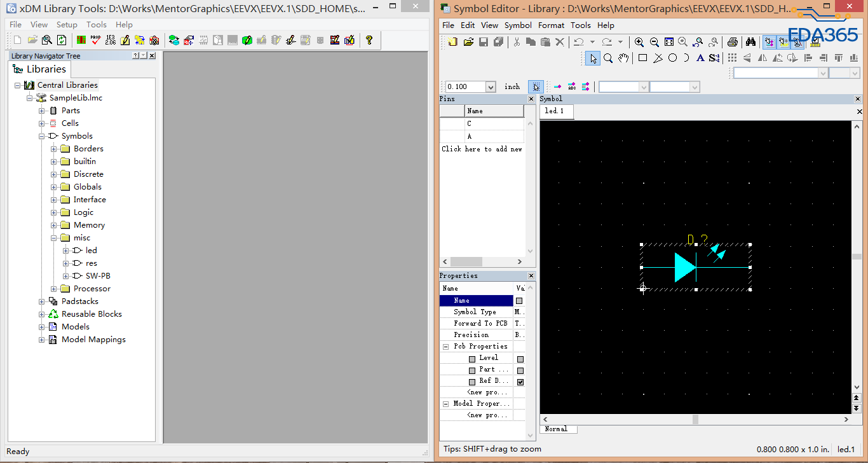The height and width of the screenshot is (463, 868).
Task: Open the Setup menu in Library Tools
Action: click(67, 25)
